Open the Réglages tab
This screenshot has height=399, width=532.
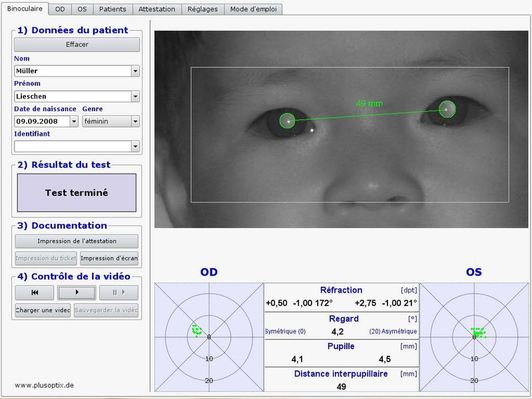(x=202, y=9)
